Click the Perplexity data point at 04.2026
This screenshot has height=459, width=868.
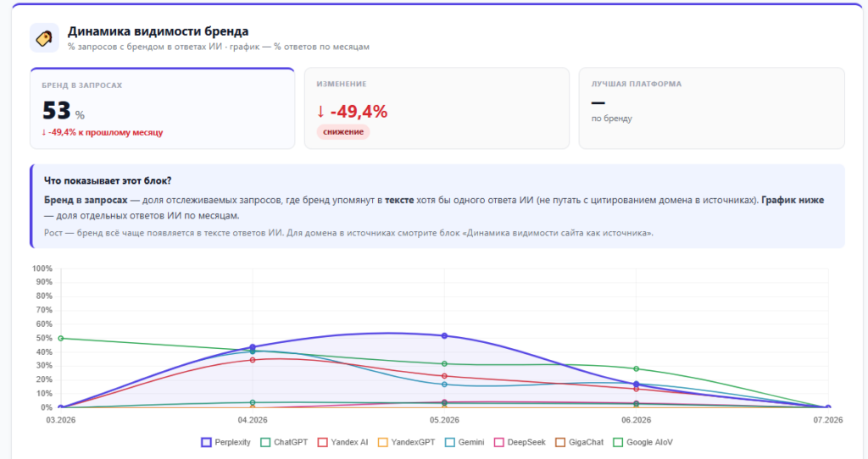coord(253,347)
